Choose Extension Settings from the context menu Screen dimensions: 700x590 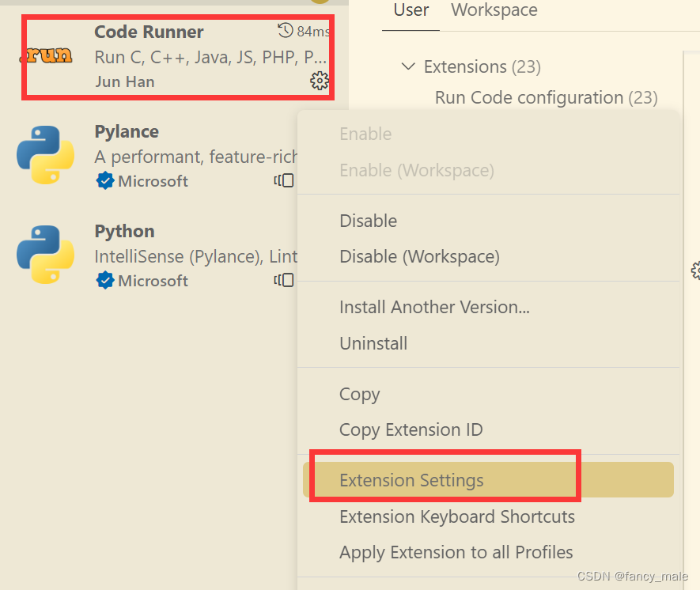[411, 480]
